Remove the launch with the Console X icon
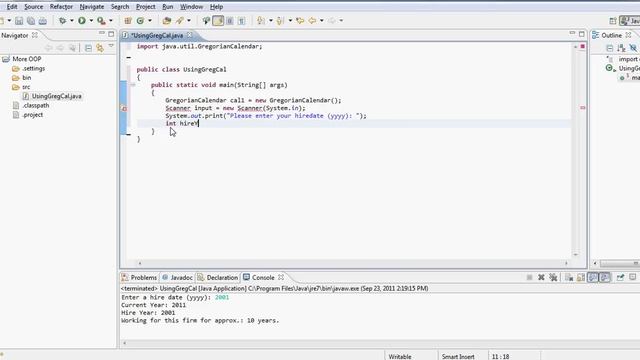 pos(541,278)
